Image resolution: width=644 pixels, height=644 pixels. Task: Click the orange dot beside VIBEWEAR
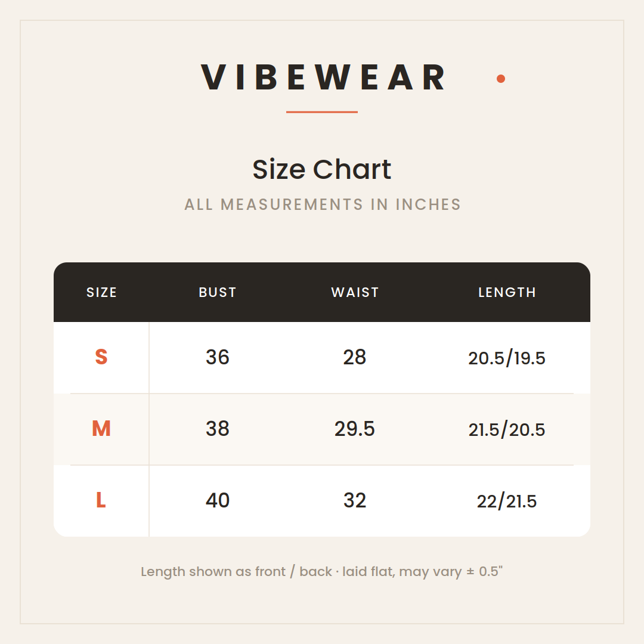[501, 79]
